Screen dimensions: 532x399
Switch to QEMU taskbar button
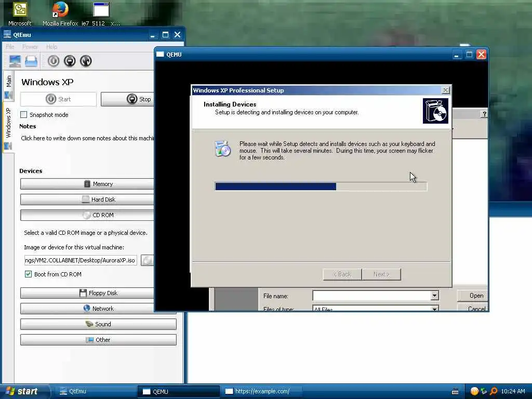click(x=178, y=391)
